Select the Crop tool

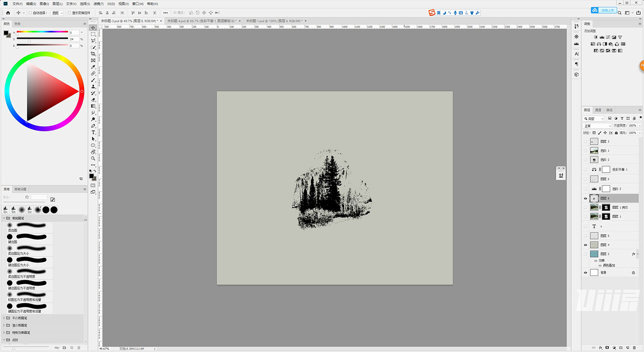[x=93, y=54]
